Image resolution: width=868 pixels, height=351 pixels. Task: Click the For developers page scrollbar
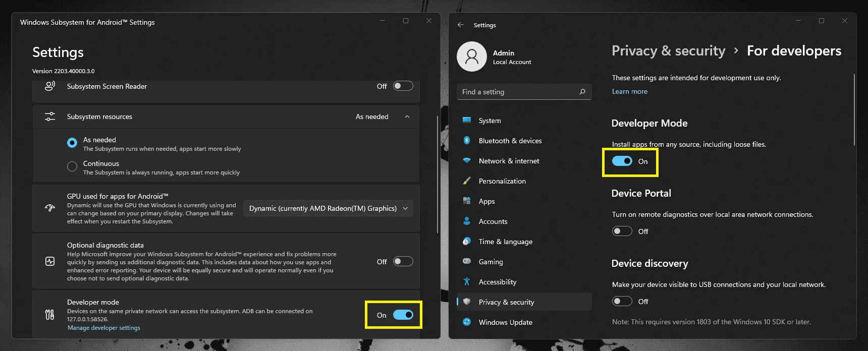pos(854,109)
